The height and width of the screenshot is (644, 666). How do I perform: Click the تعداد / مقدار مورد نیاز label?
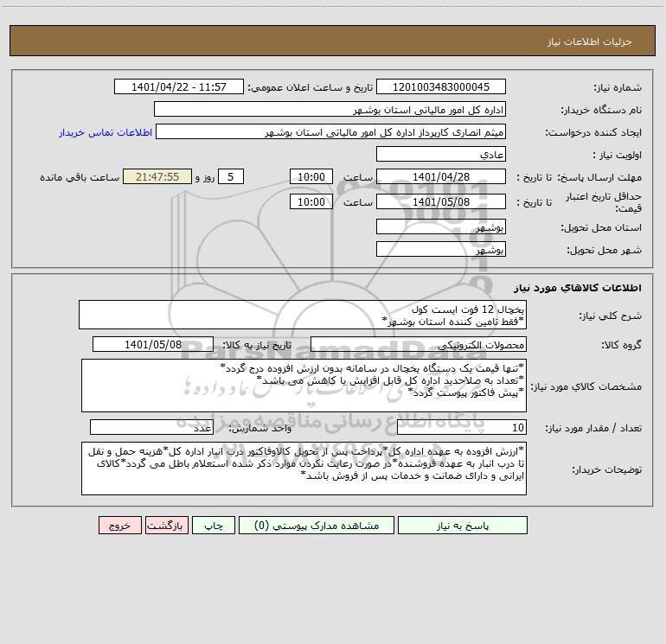[x=593, y=428]
